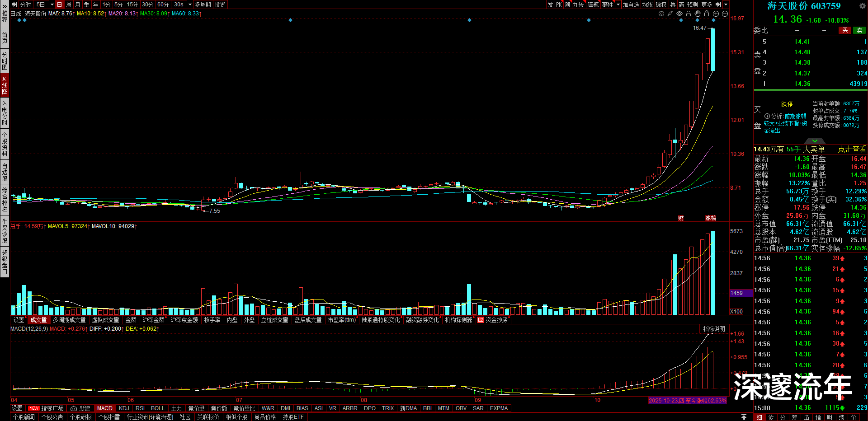Click the 窗 window button
Image resolution: width=868 pixels, height=421 pixels.
[681, 5]
